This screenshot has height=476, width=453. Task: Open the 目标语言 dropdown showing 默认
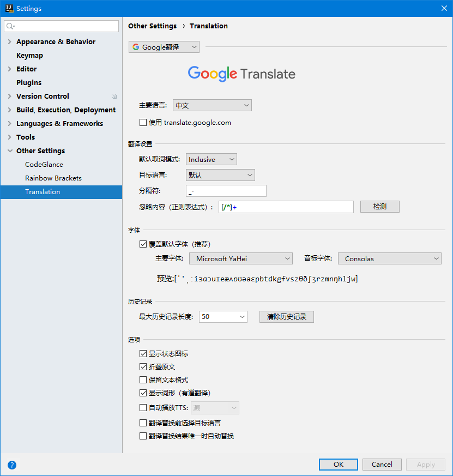[220, 175]
